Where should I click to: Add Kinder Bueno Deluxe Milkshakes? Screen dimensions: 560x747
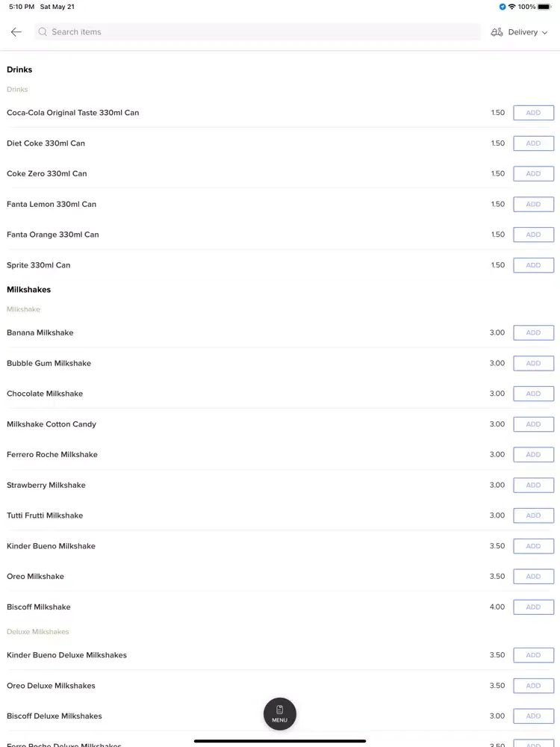point(533,655)
